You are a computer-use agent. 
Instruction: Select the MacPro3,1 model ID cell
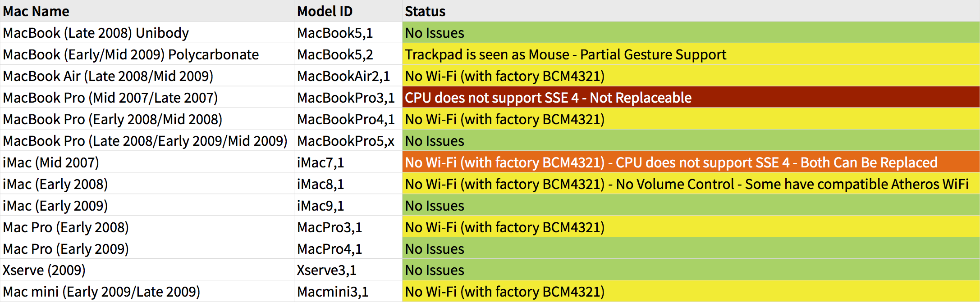330,227
